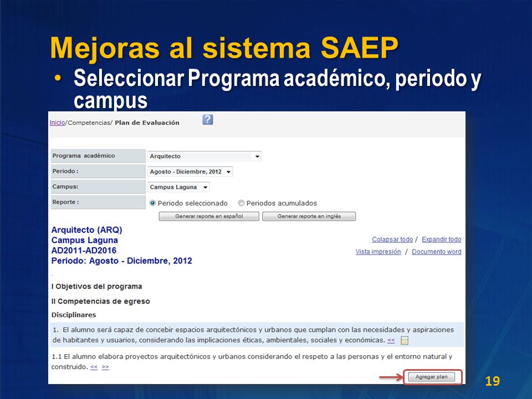The height and width of the screenshot is (399, 532).
Task: Click the Disciplinares subheading
Action: point(74,315)
